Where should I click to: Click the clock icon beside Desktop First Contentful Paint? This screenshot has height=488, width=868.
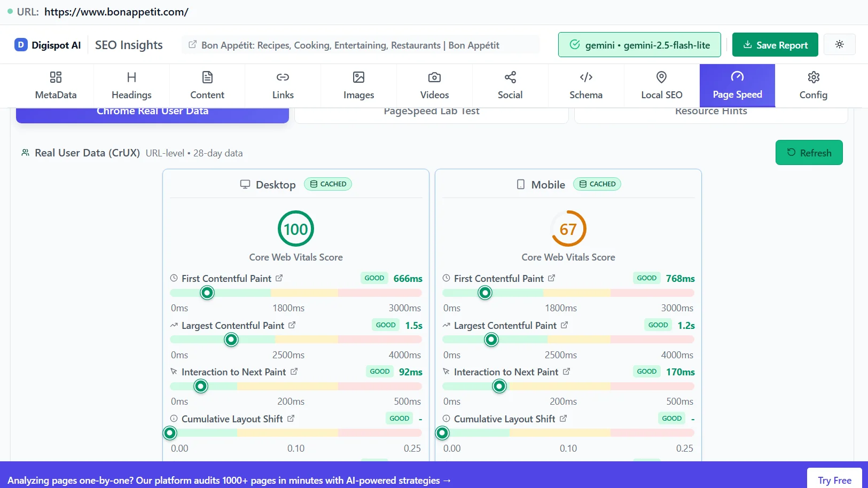coord(174,278)
